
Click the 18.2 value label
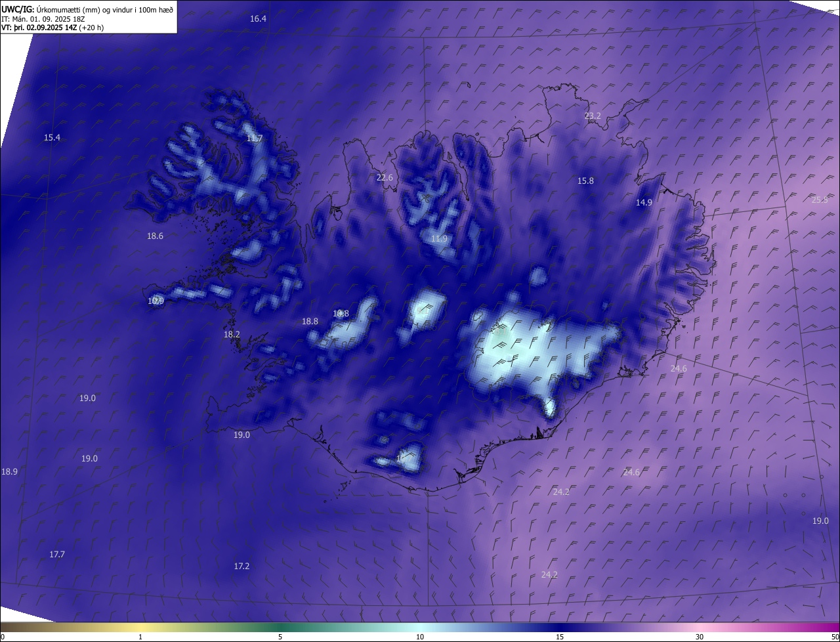coord(232,335)
